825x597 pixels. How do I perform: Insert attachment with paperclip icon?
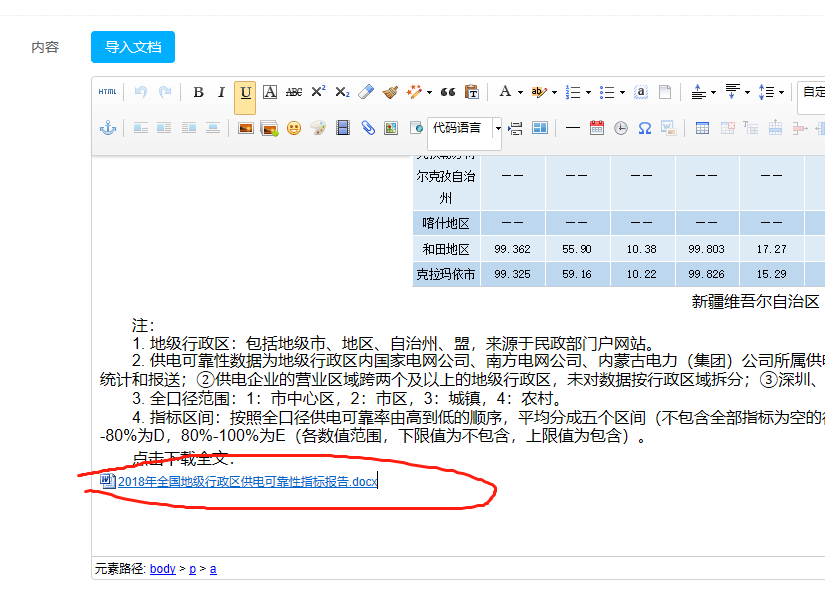point(367,128)
